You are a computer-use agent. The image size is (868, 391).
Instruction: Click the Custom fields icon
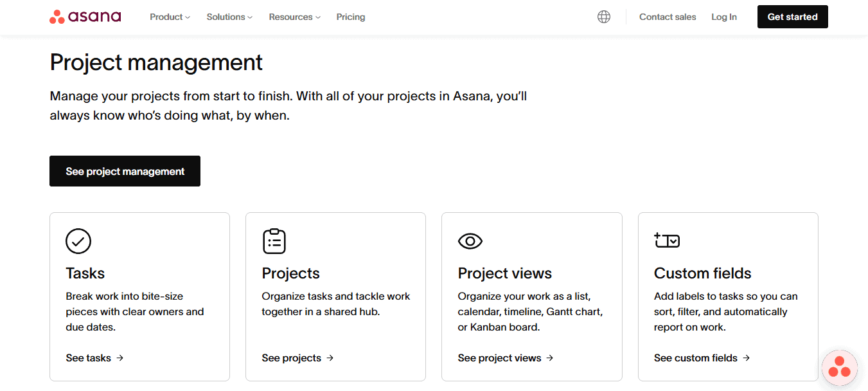tap(667, 241)
